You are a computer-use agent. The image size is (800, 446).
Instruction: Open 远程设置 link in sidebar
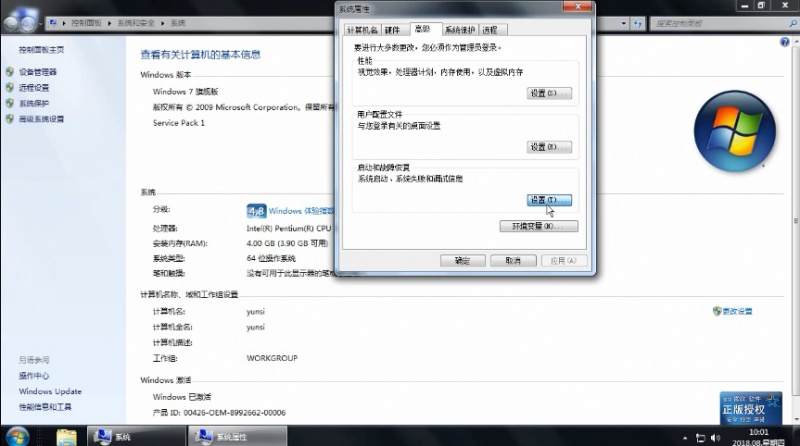coord(34,88)
